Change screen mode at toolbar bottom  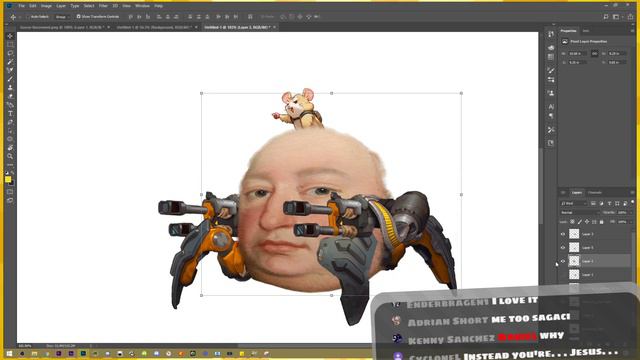10,200
